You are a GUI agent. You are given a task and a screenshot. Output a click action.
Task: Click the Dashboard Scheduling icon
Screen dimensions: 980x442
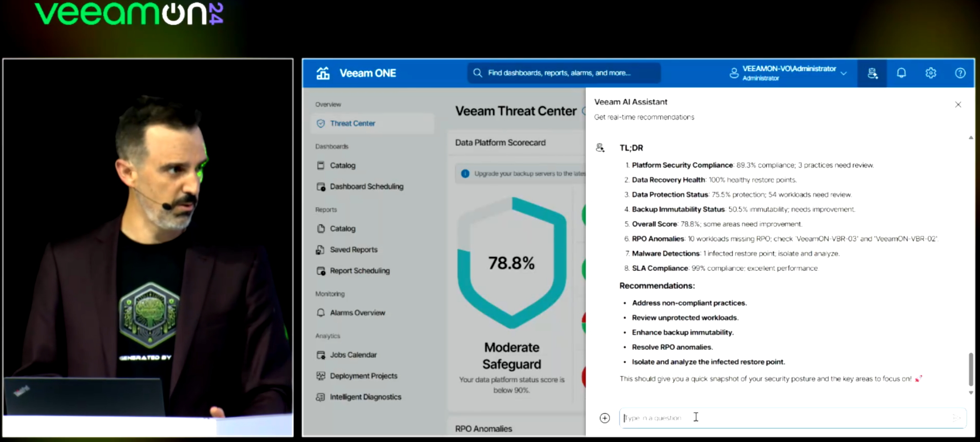click(321, 186)
